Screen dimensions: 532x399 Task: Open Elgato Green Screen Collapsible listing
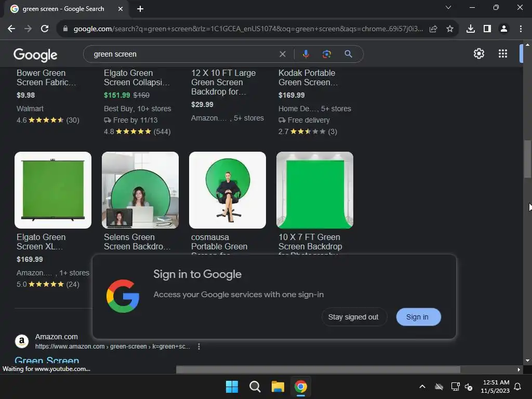[x=137, y=78]
